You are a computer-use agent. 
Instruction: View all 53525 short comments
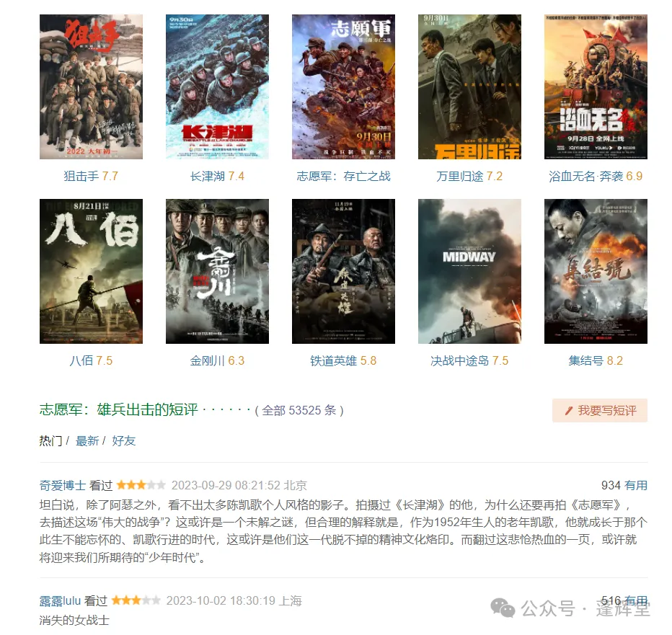[299, 410]
